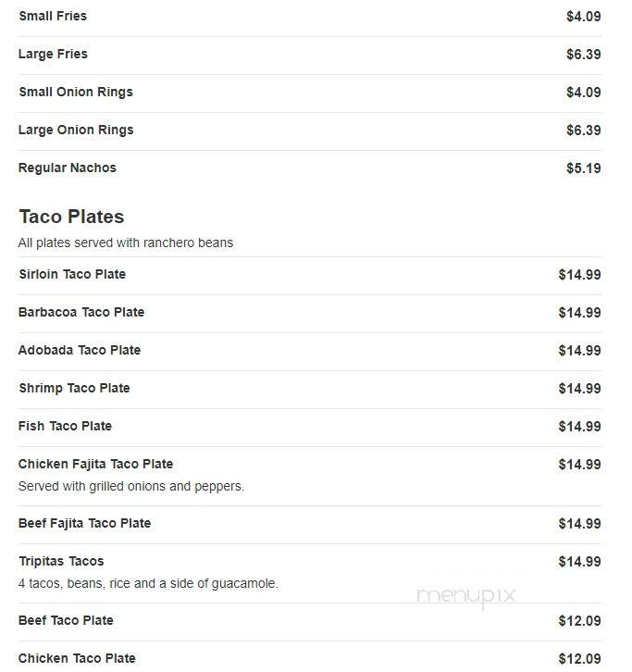This screenshot has width=632, height=672.
Task: Click the $5.19 Regular Nachos price
Action: pos(583,168)
